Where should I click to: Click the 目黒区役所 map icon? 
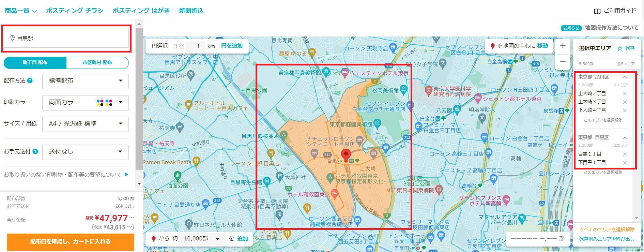tap(191, 74)
